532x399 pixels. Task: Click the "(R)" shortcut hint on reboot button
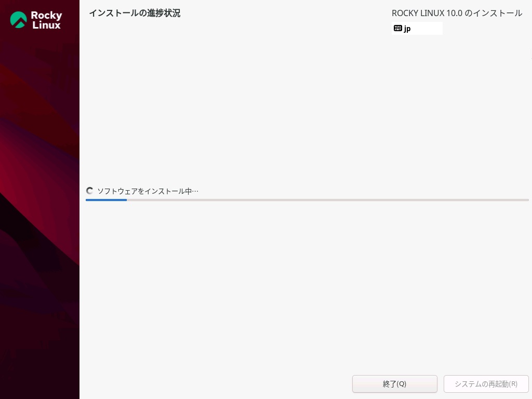coord(512,384)
